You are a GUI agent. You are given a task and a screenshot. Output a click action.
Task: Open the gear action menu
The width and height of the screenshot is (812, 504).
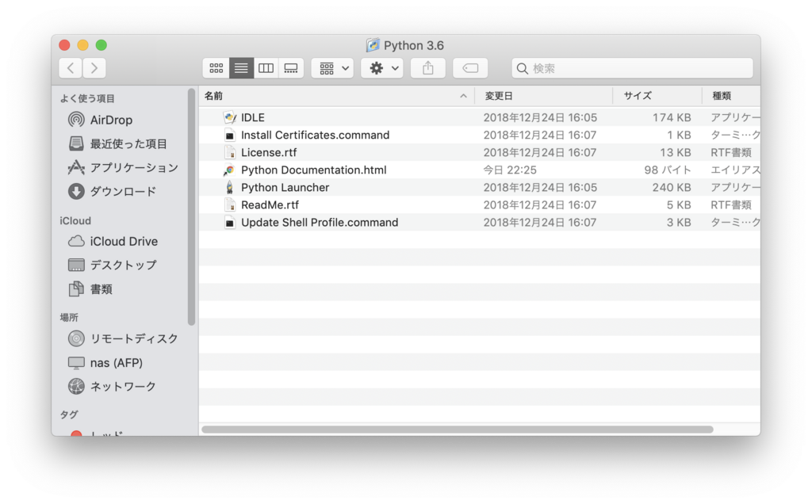(x=382, y=68)
